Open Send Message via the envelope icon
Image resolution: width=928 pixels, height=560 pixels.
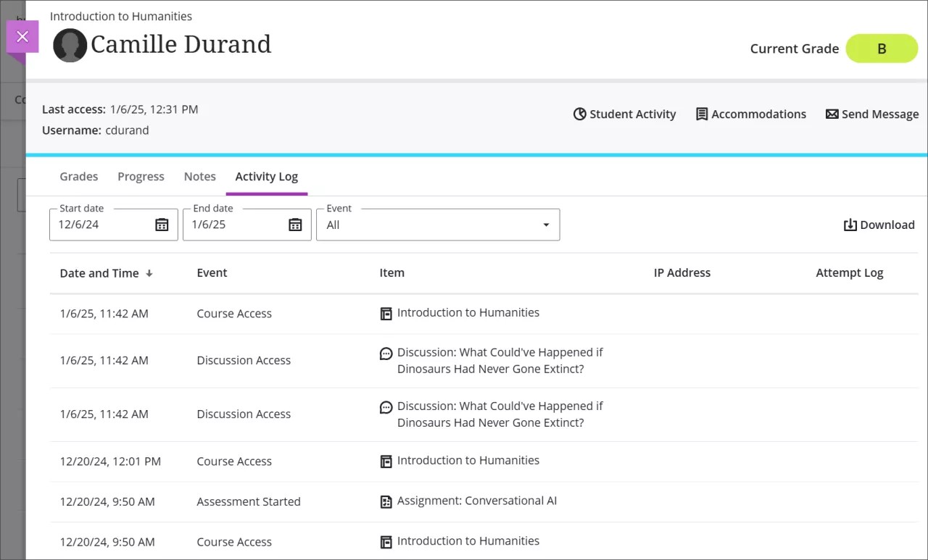coord(832,114)
